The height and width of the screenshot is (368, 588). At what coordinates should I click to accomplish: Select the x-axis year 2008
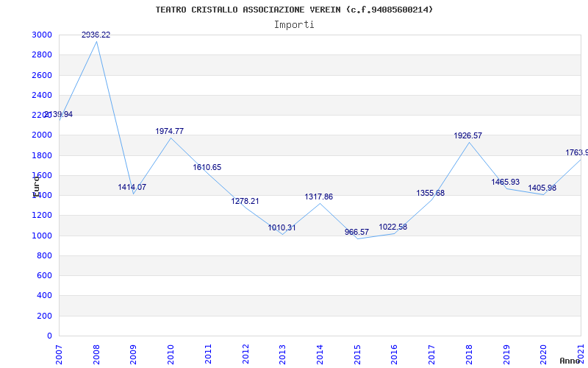click(x=96, y=354)
